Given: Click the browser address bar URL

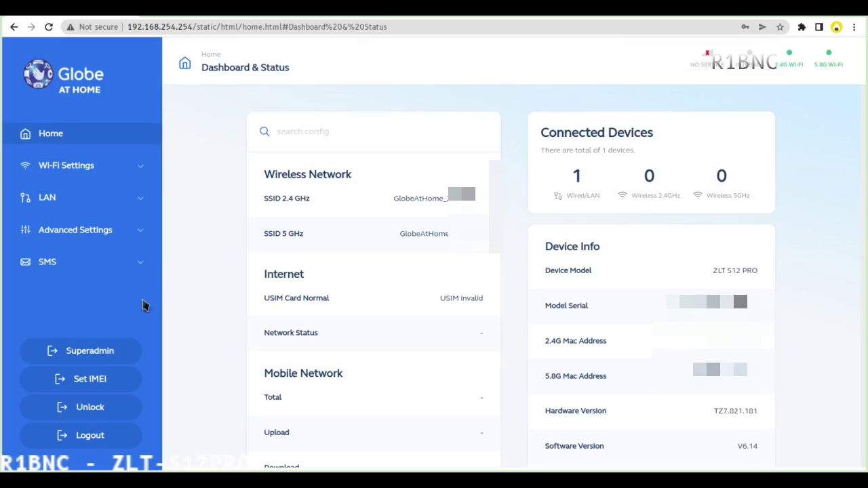Looking at the screenshot, I should pos(257,27).
